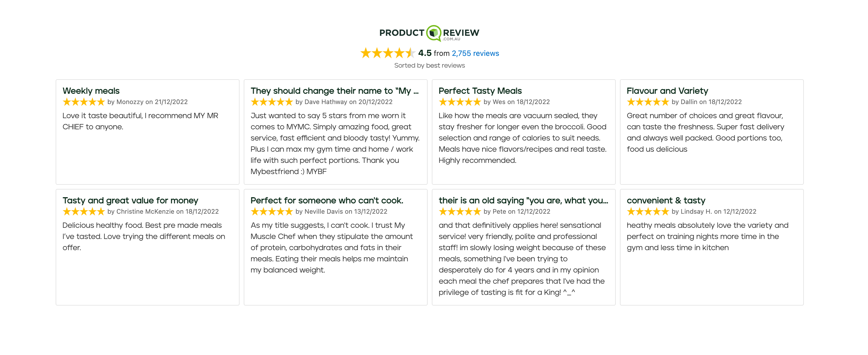Click the Sorted by best reviews text

click(429, 65)
